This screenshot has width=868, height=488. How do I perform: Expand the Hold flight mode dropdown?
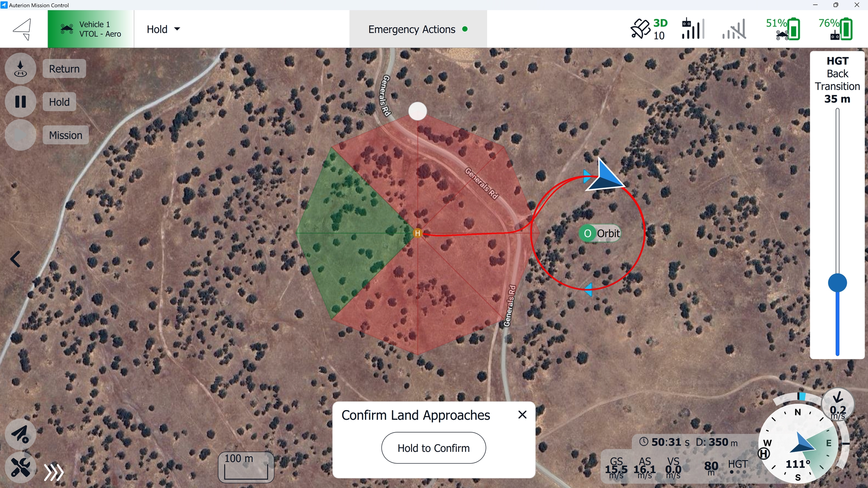pyautogui.click(x=164, y=29)
